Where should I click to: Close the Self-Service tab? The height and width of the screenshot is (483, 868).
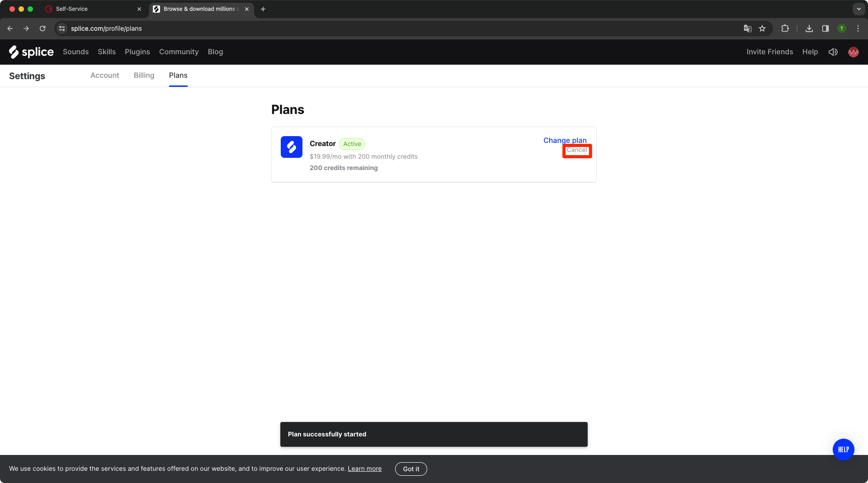point(139,9)
